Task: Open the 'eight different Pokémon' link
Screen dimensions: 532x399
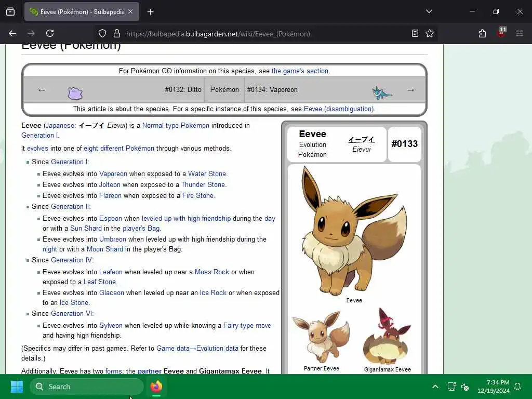Action: 119,148
